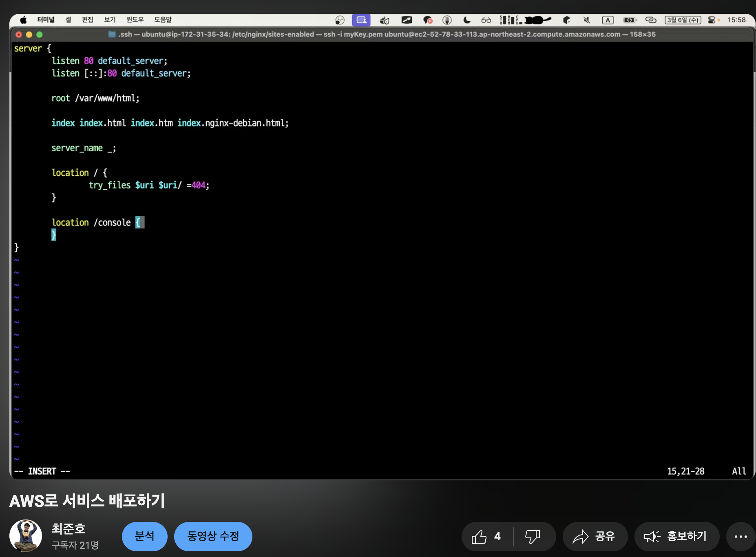Viewport: 756px width, 557px height.
Task: Open the input source 'A' menu
Action: point(608,20)
